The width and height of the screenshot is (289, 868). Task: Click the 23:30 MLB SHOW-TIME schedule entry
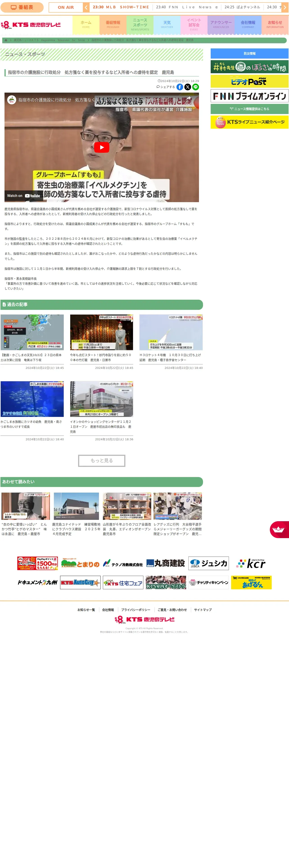(120, 7)
